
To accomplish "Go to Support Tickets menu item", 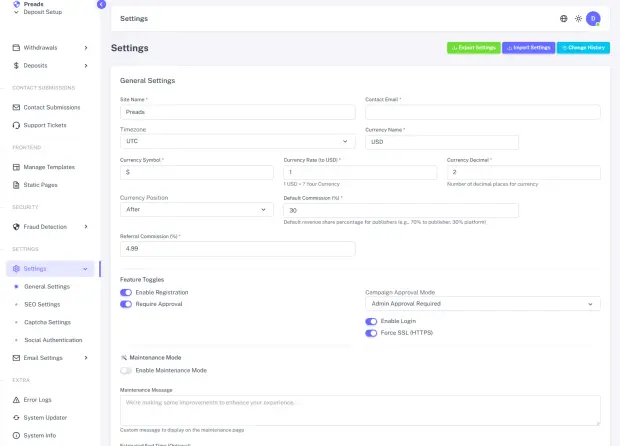I will click(45, 125).
